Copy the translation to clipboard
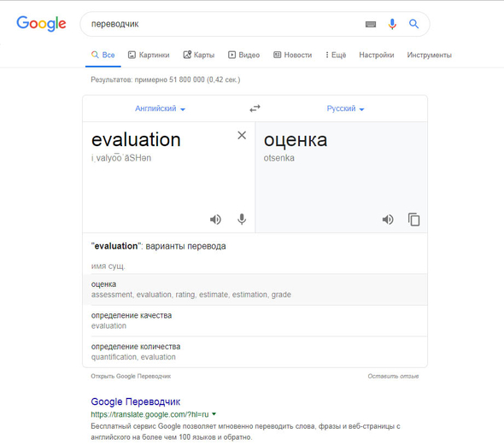This screenshot has height=445, width=504. 413,220
